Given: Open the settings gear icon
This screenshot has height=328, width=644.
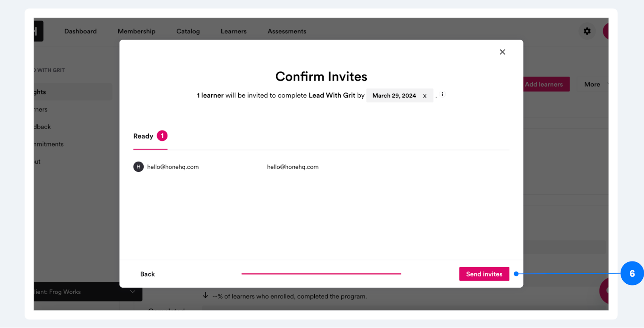Looking at the screenshot, I should (x=587, y=31).
